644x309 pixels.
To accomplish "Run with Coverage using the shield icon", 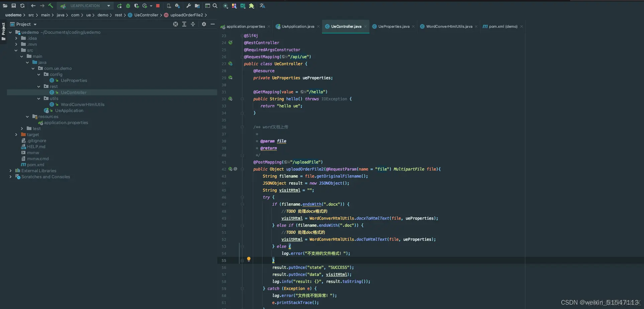I will point(136,6).
